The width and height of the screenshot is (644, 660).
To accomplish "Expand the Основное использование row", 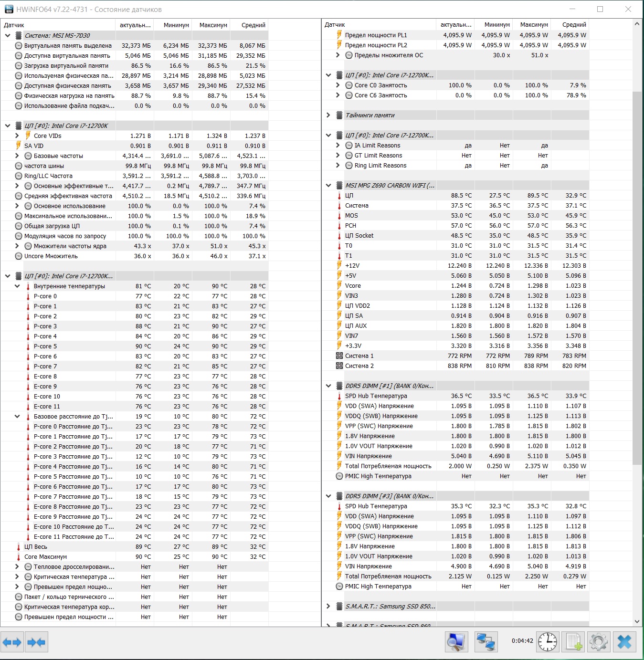I will (x=17, y=206).
